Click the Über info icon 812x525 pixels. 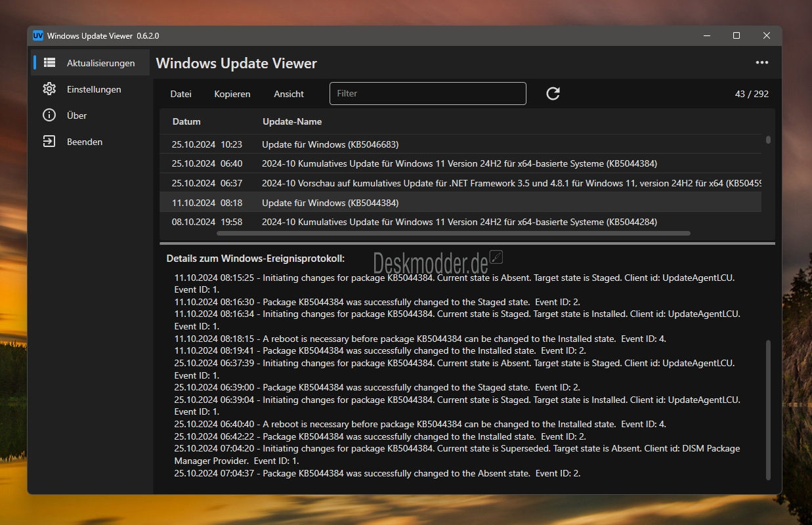click(x=49, y=115)
